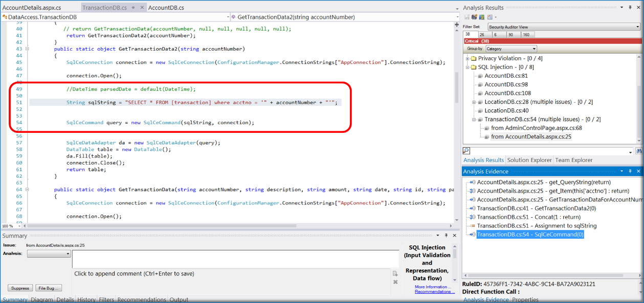Click the third Analysis Results toolbar icon

coord(482,17)
